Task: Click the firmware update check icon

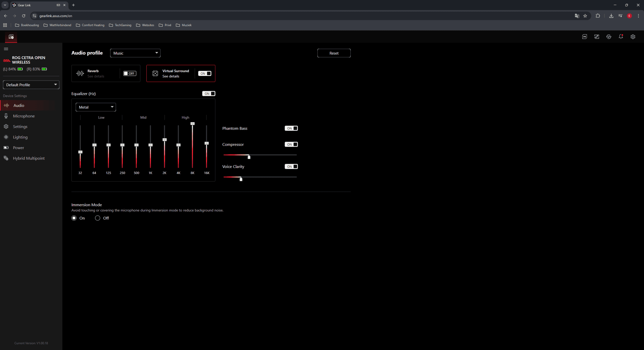Action: 609,37
